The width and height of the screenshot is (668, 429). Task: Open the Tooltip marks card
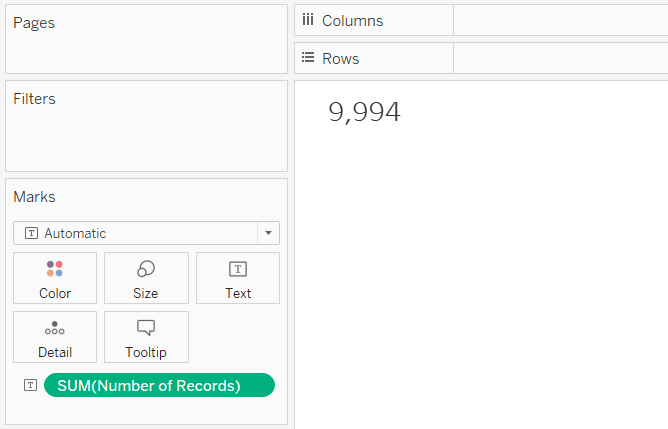click(146, 337)
